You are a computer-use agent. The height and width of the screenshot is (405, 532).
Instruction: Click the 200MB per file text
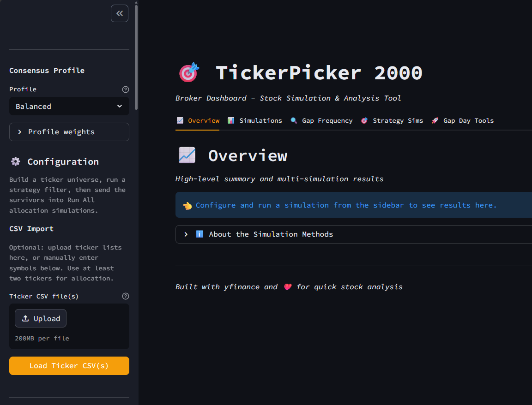pyautogui.click(x=42, y=338)
